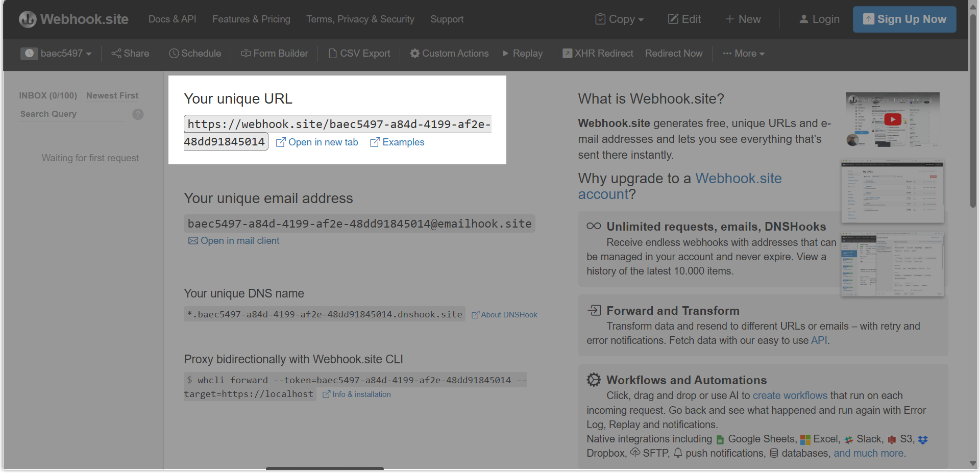The height and width of the screenshot is (473, 980).
Task: Open Schedule via the clock icon
Action: click(174, 53)
